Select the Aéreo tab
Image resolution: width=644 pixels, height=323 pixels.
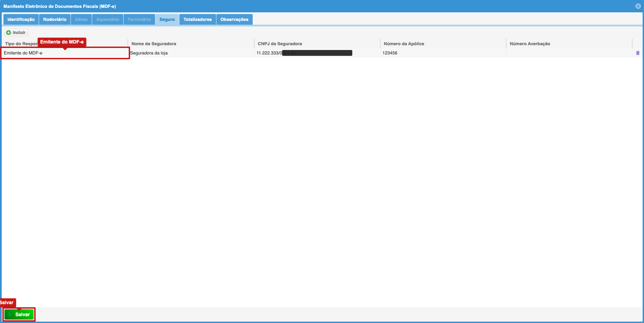point(81,20)
